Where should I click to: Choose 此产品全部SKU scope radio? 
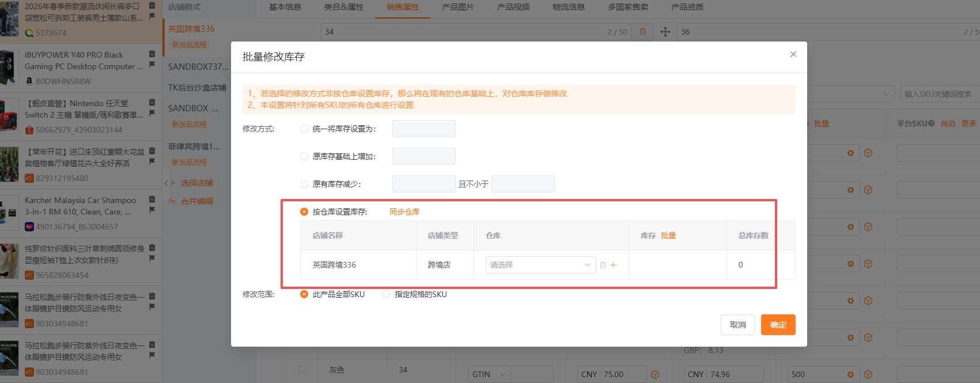coord(304,294)
